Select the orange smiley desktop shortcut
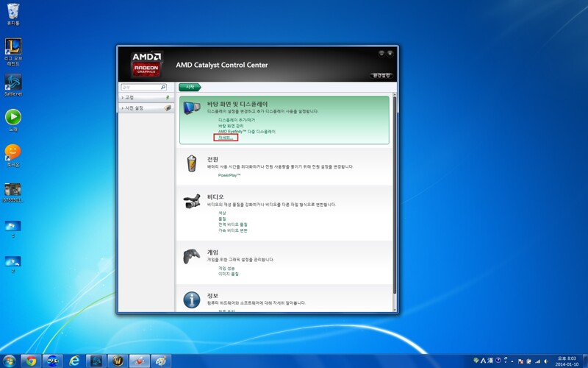This screenshot has width=588, height=368. tap(13, 155)
